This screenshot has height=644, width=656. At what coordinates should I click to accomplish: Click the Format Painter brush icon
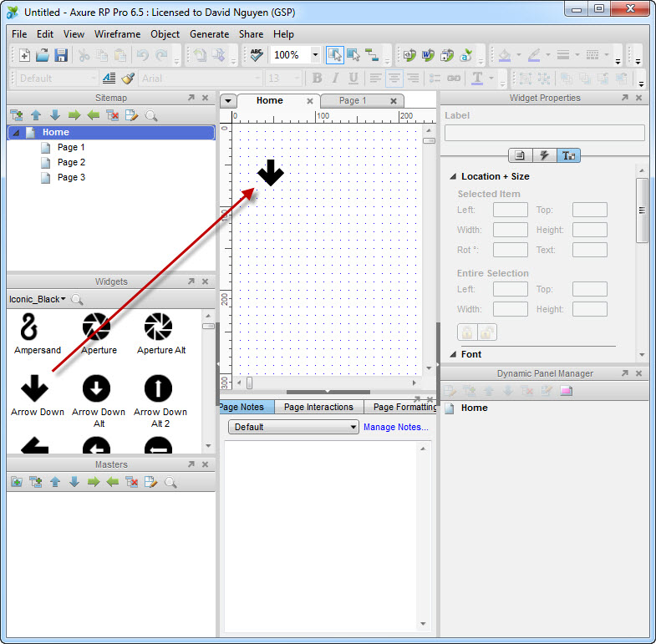(x=127, y=79)
